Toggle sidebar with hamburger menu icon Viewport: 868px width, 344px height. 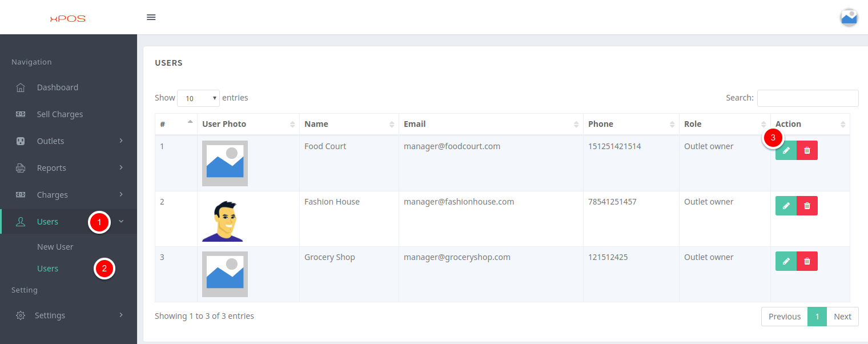[151, 17]
